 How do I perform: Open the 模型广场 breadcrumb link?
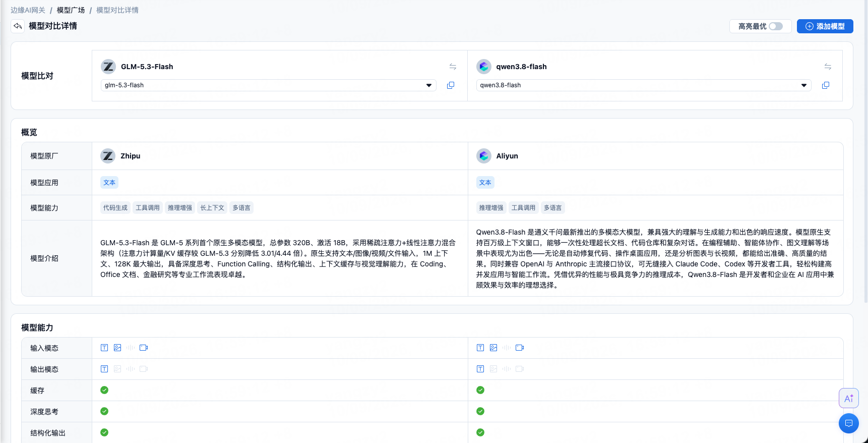pyautogui.click(x=71, y=10)
